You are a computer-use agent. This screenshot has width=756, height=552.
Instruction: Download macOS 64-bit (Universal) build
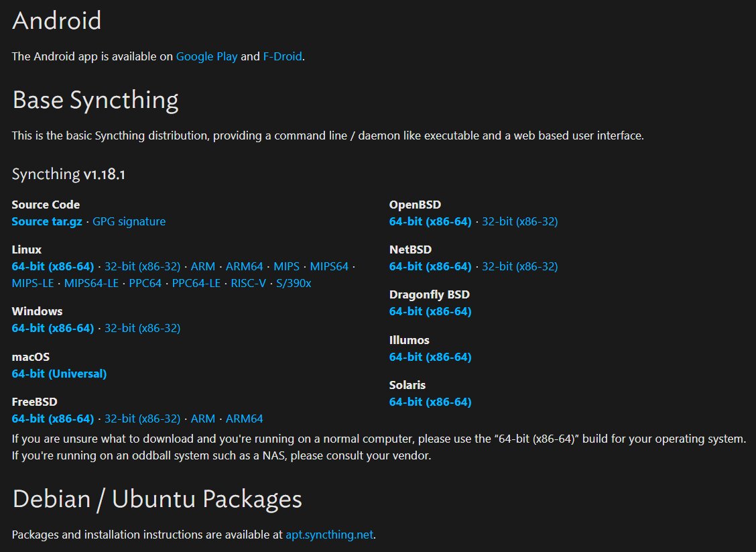pyautogui.click(x=59, y=374)
